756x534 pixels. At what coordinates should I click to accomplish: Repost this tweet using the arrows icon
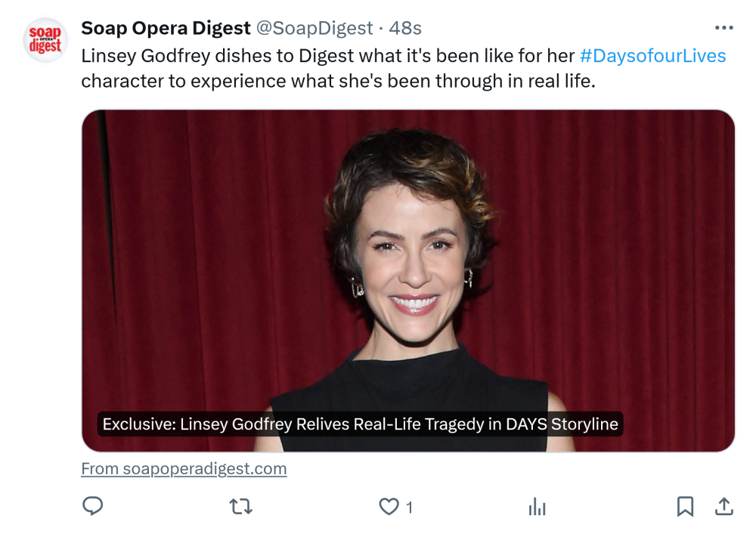(240, 506)
